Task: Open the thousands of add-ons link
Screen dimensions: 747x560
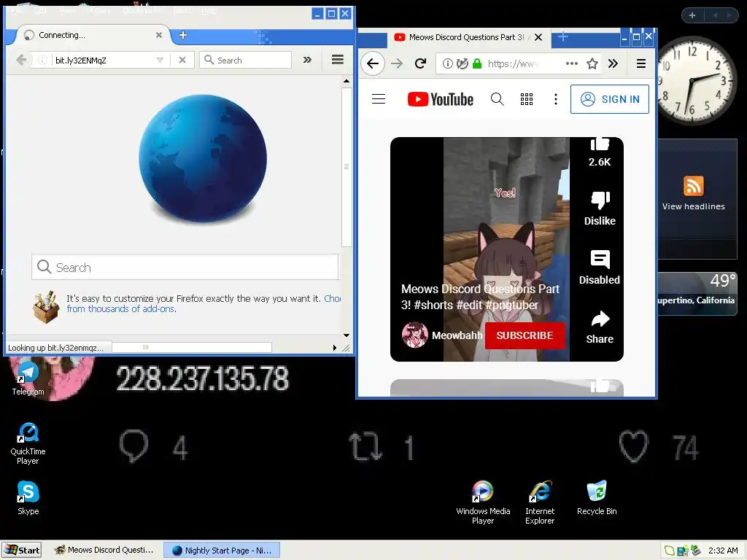Action: [x=121, y=309]
